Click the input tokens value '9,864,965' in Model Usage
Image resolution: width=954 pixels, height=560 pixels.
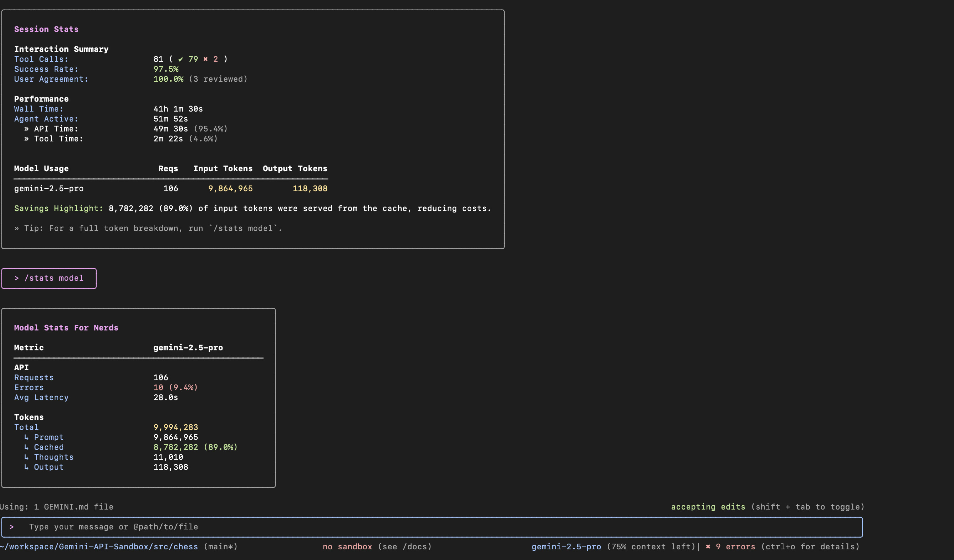pyautogui.click(x=231, y=188)
